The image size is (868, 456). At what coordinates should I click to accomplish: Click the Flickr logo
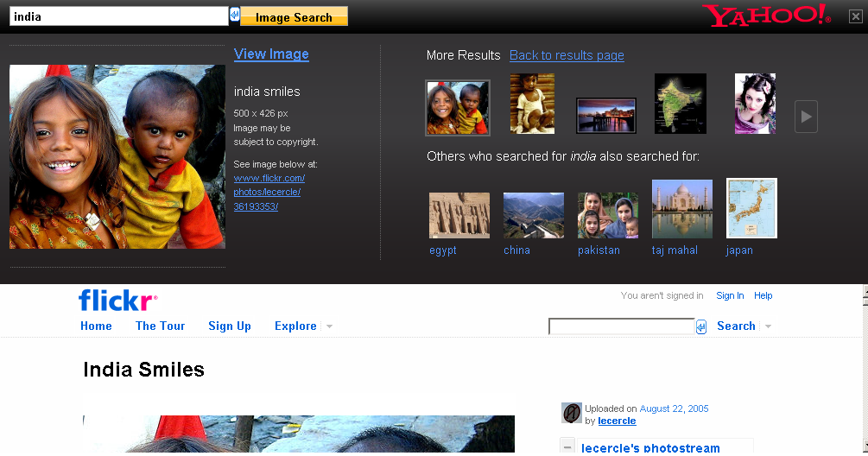click(117, 301)
